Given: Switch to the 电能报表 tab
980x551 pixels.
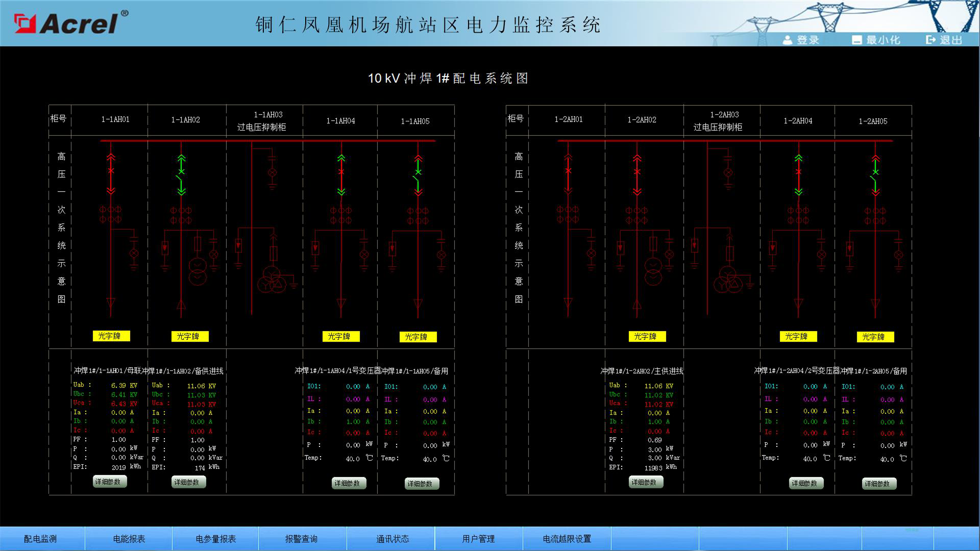Looking at the screenshot, I should point(129,539).
